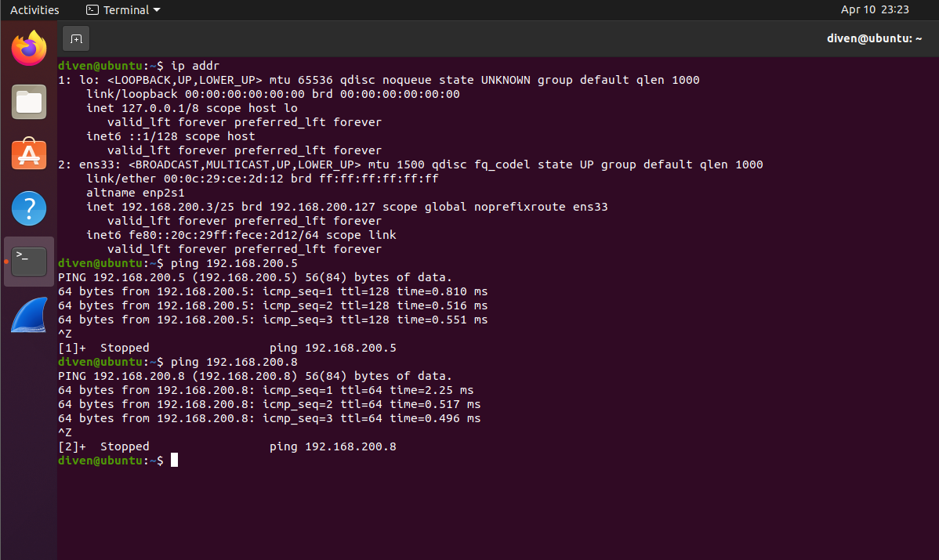This screenshot has width=939, height=560.
Task: Click the cursor at the last prompt
Action: (x=174, y=461)
